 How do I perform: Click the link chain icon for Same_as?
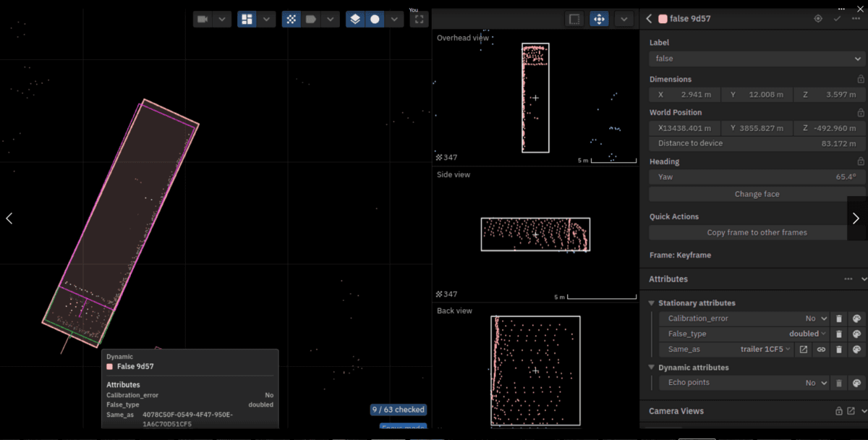(821, 350)
